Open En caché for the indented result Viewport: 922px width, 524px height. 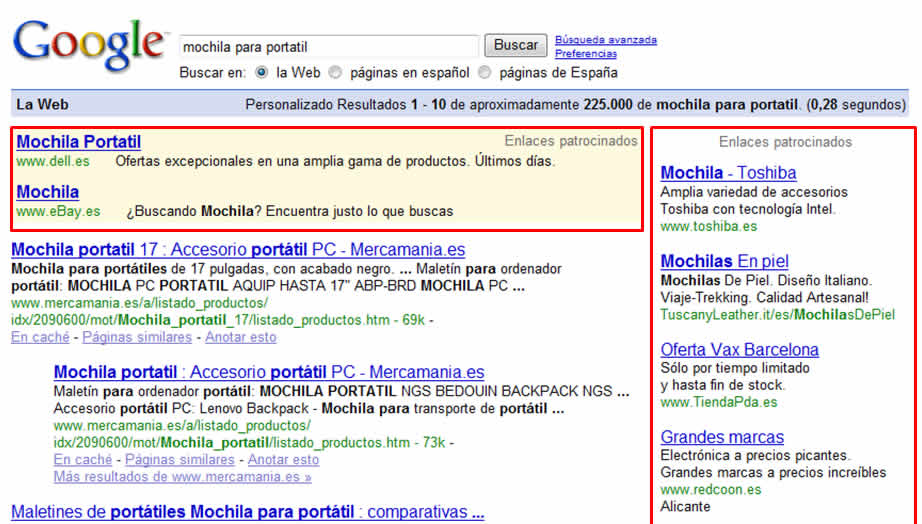tap(83, 459)
